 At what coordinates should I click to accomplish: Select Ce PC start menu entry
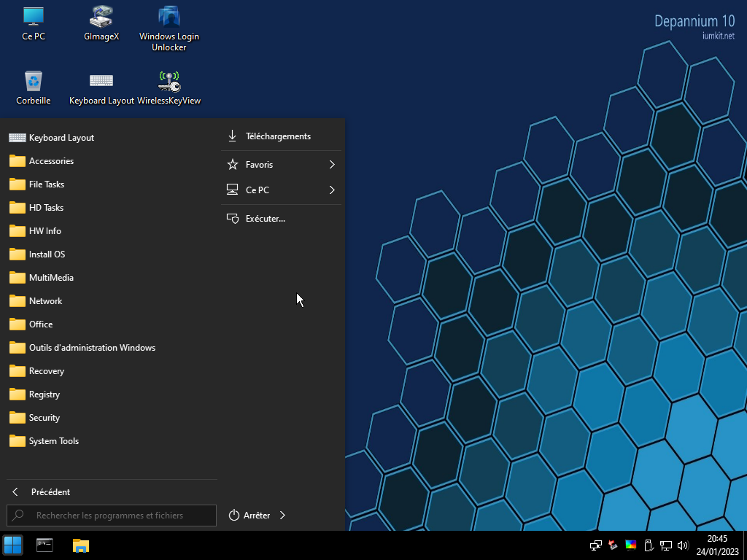coord(281,190)
